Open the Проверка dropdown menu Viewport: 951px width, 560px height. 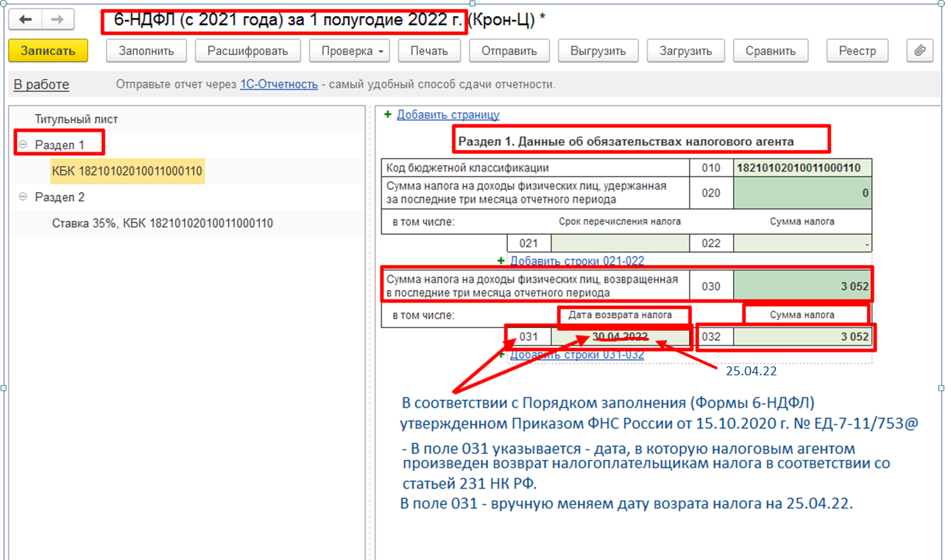pyautogui.click(x=348, y=51)
